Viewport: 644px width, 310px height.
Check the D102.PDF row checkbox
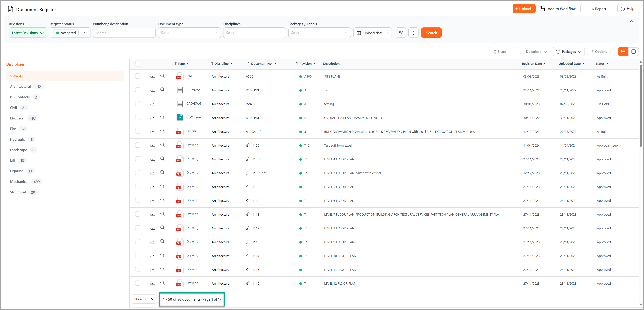pyautogui.click(x=138, y=117)
